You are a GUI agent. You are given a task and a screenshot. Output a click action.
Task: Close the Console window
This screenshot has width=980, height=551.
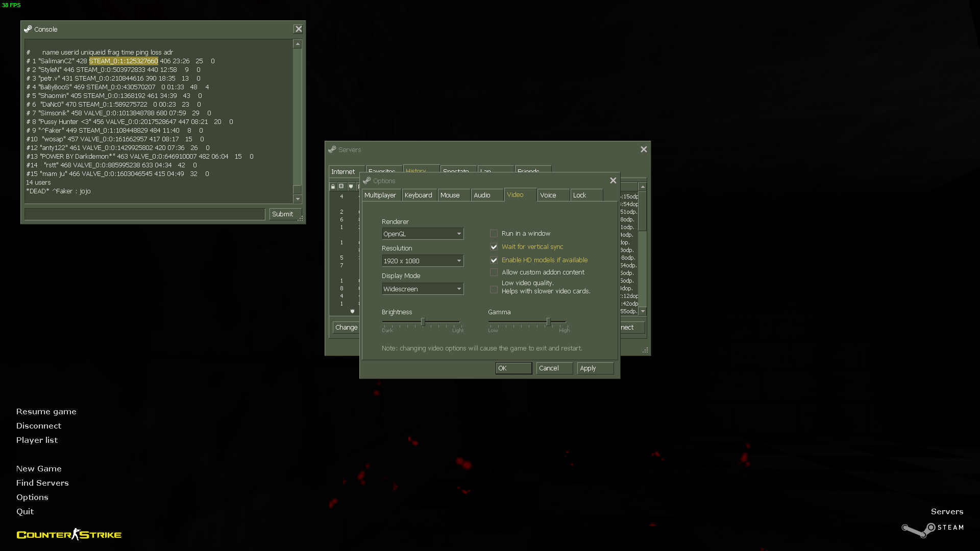click(x=299, y=29)
